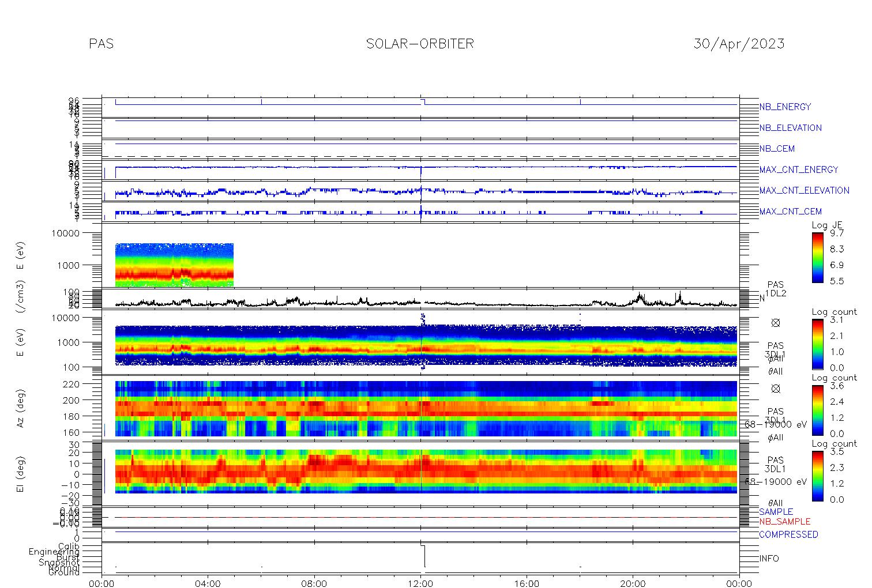Click the Log JE legend title
This screenshot has height=588, width=872.
point(828,225)
